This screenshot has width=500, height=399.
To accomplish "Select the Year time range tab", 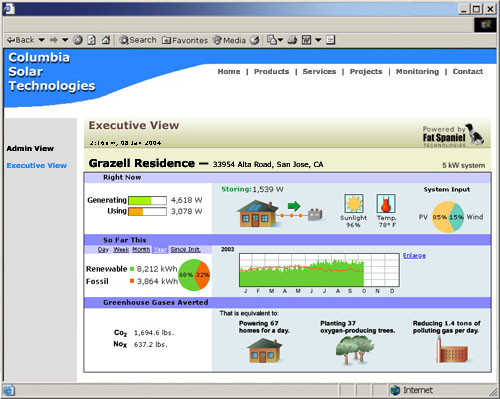I will click(x=160, y=250).
